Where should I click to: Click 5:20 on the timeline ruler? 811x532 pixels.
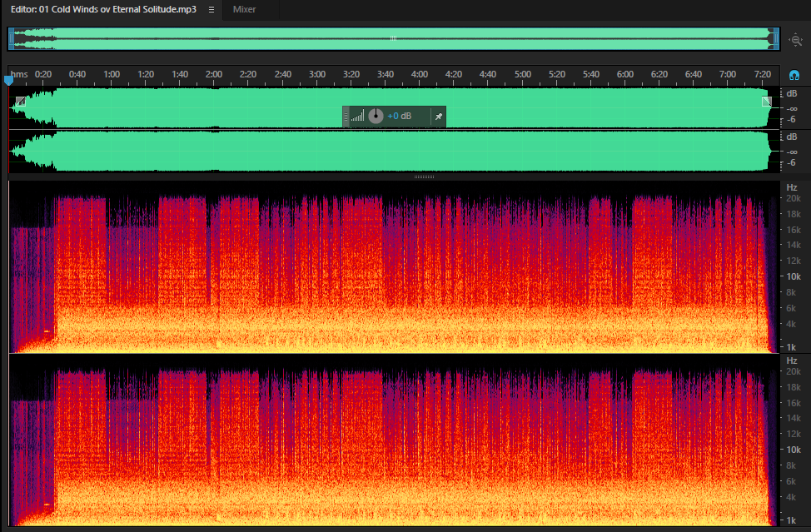click(x=556, y=74)
